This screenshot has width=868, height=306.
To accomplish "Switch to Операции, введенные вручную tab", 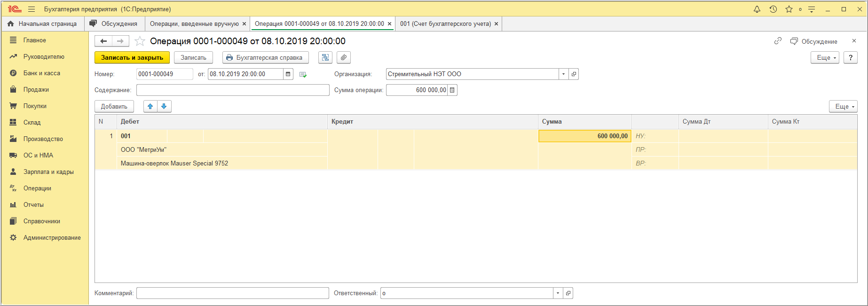I will click(194, 24).
